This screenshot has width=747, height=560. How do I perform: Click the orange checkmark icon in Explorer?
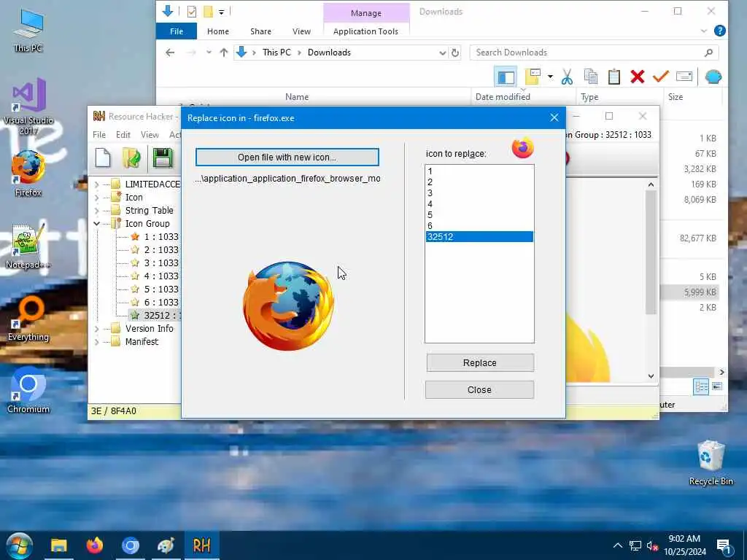click(x=661, y=76)
